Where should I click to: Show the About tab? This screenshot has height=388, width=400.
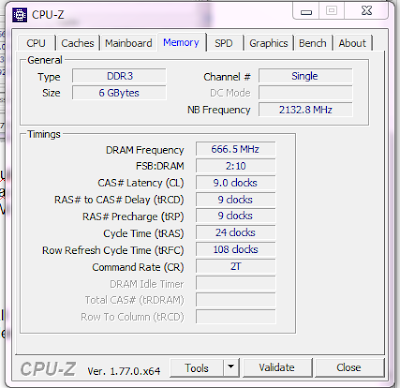pyautogui.click(x=352, y=43)
